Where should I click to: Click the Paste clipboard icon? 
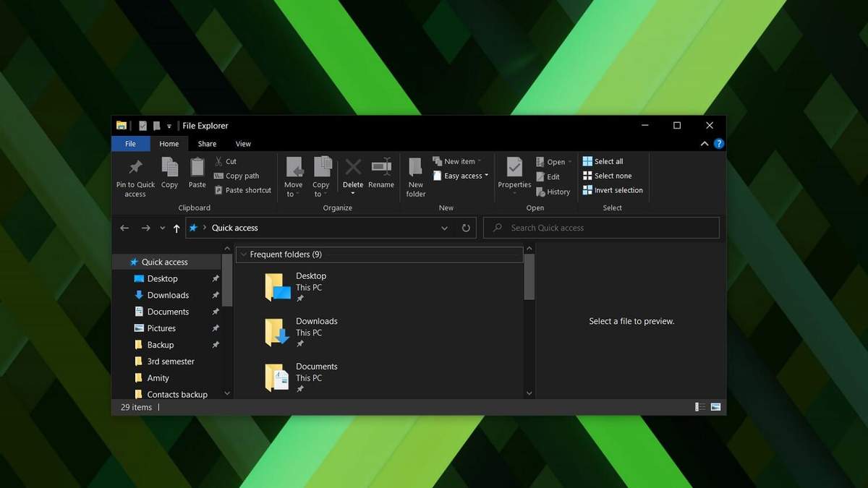click(197, 167)
